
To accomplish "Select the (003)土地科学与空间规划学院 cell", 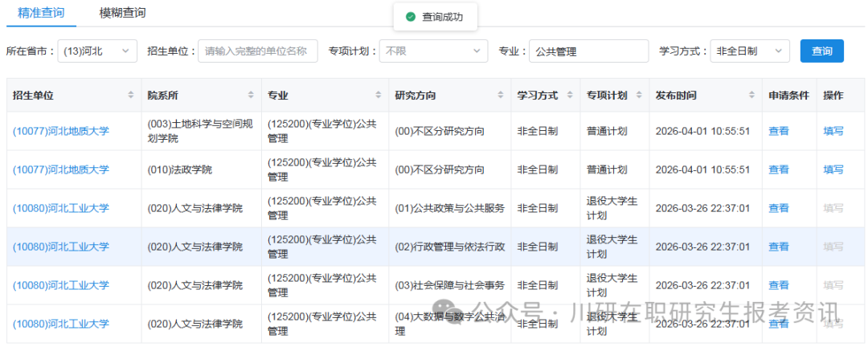I will pyautogui.click(x=200, y=131).
